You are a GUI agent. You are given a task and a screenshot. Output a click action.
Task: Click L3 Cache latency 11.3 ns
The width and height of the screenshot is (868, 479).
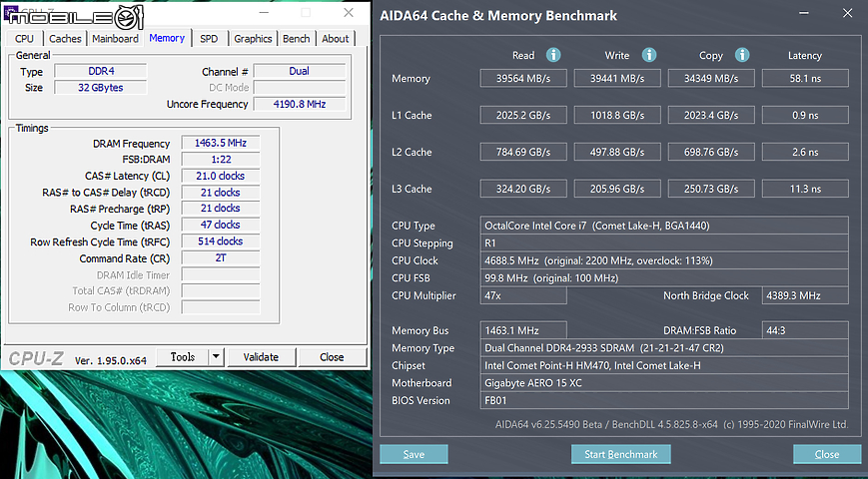(x=805, y=189)
